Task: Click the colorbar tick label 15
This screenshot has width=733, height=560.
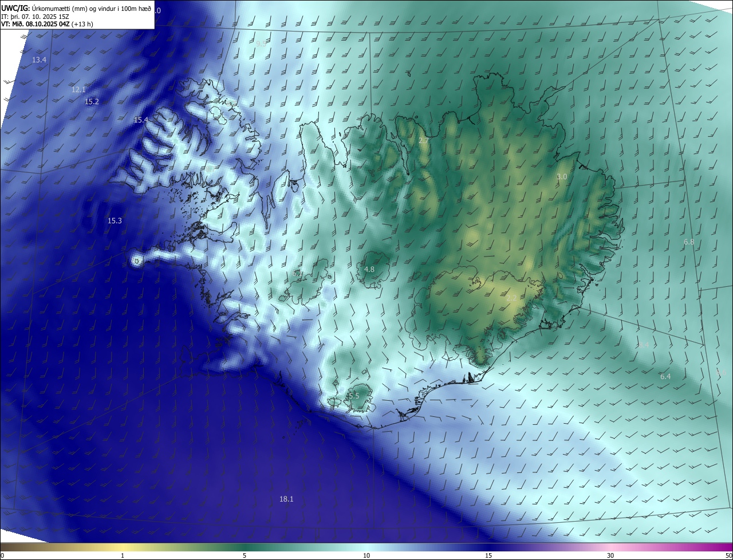Action: pyautogui.click(x=488, y=555)
